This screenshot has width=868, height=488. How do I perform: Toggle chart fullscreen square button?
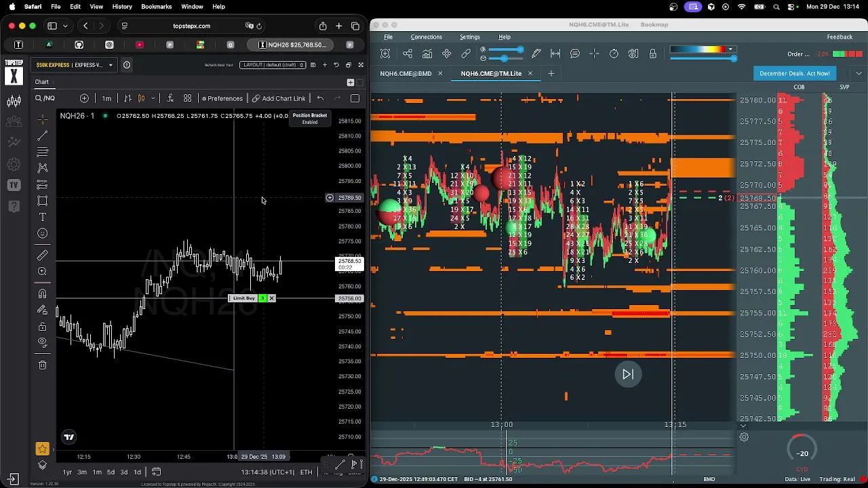point(355,98)
